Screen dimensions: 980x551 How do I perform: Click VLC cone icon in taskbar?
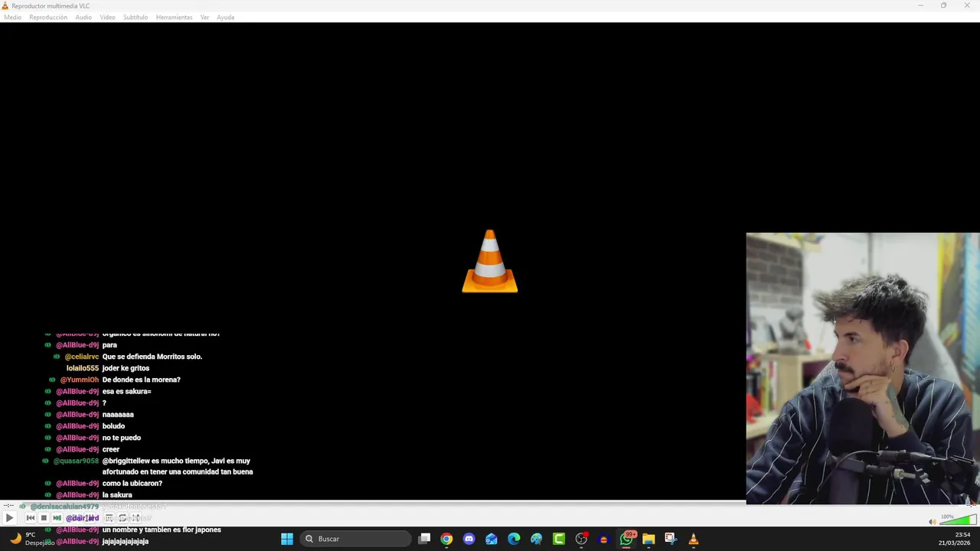(x=694, y=539)
